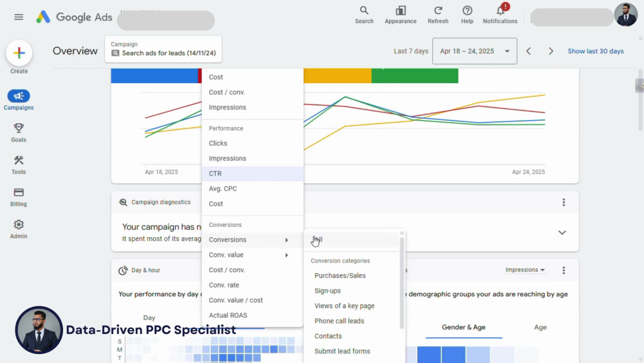
Task: Select Clicks under Performance
Action: pyautogui.click(x=252, y=143)
